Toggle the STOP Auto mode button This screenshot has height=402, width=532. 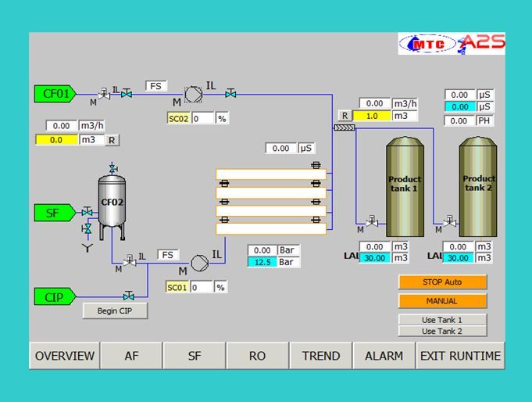(442, 282)
